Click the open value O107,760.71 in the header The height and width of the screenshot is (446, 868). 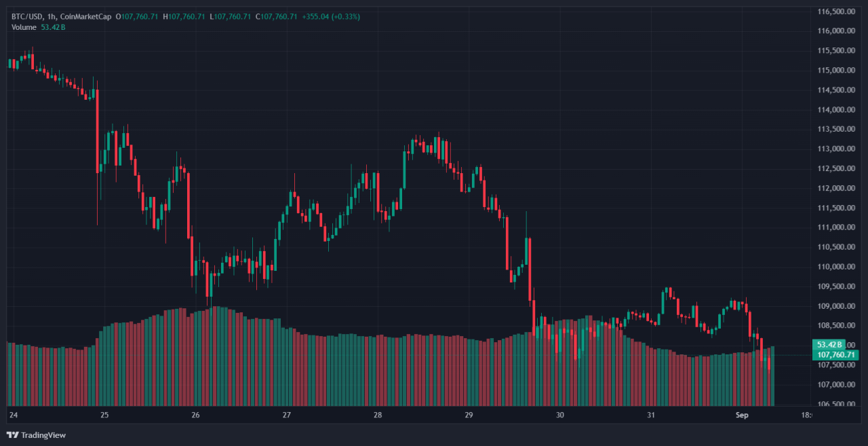pos(137,16)
